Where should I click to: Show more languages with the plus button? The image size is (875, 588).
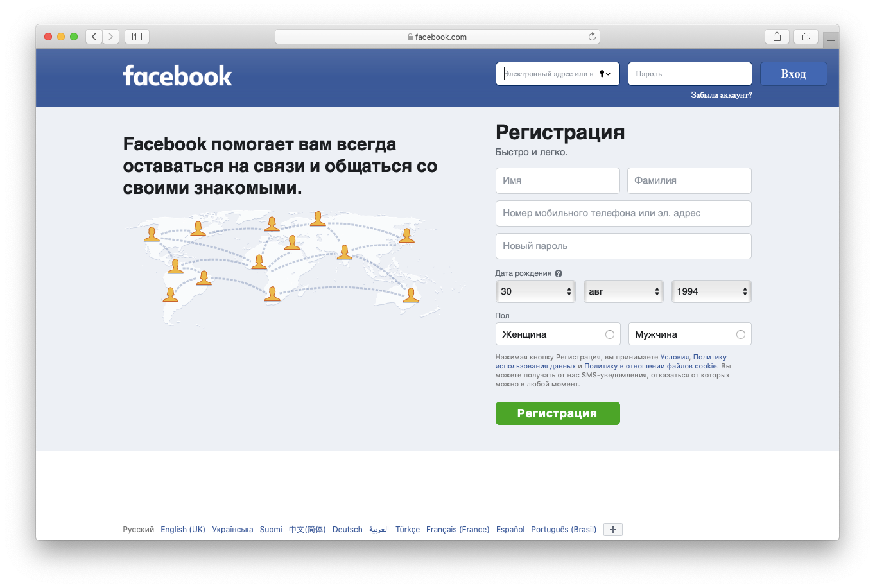pos(612,530)
